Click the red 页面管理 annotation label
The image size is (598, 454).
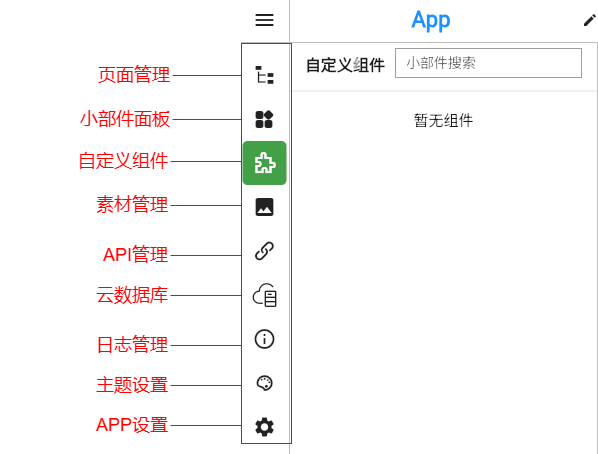[x=133, y=75]
